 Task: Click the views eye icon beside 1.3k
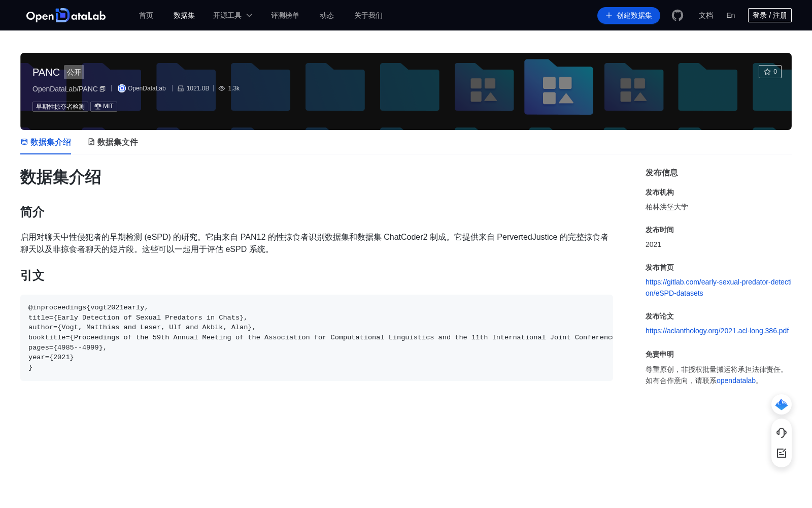pyautogui.click(x=222, y=88)
